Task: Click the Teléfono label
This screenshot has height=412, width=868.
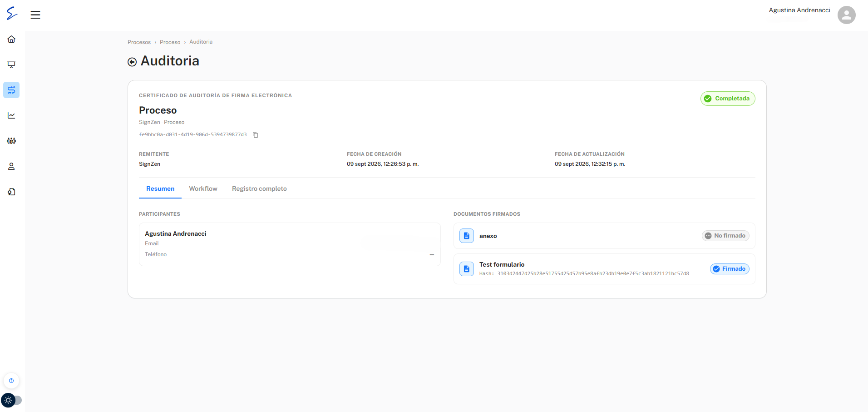Action: (156, 254)
